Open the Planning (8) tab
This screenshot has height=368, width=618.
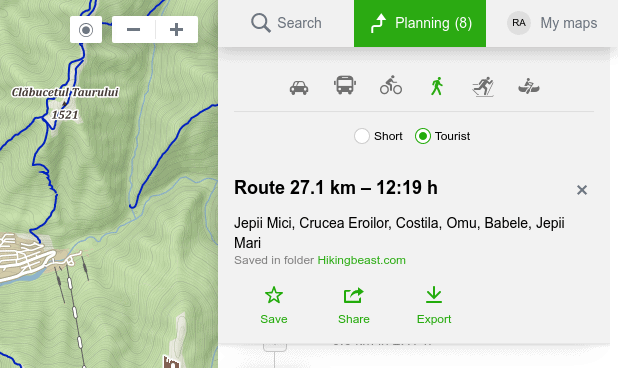420,23
